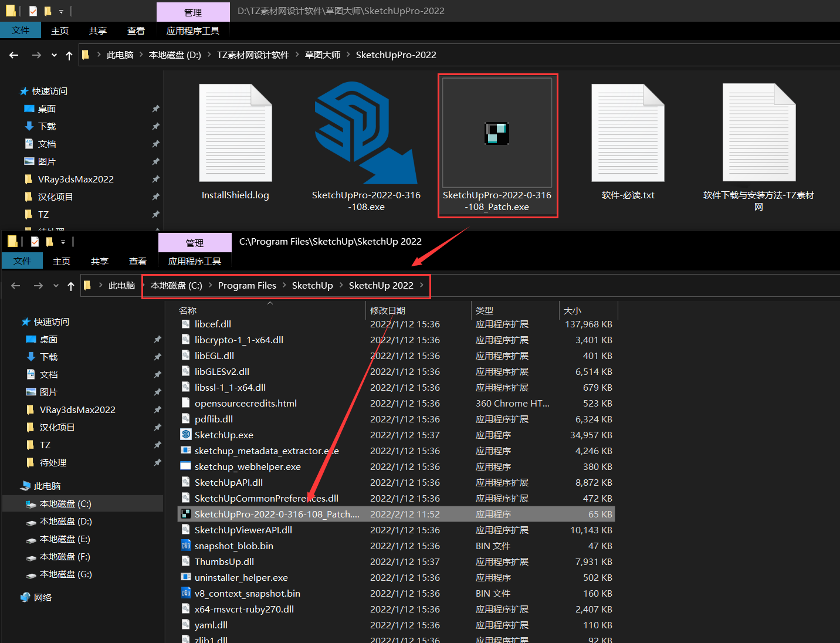Click SketchUp breadcrumb in bottom address bar
This screenshot has width=840, height=643.
[313, 285]
